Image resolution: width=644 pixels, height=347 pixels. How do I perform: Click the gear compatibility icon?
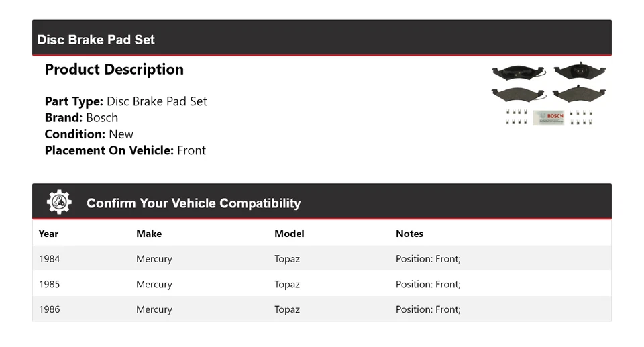tap(59, 202)
